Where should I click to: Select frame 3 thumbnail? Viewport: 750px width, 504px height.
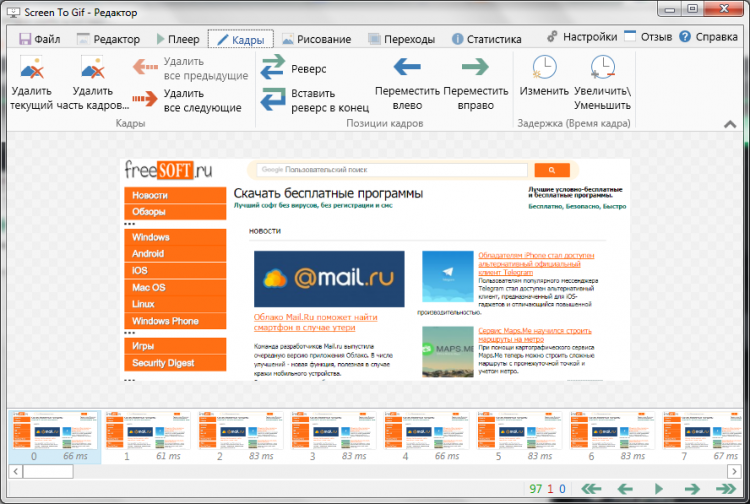click(333, 430)
